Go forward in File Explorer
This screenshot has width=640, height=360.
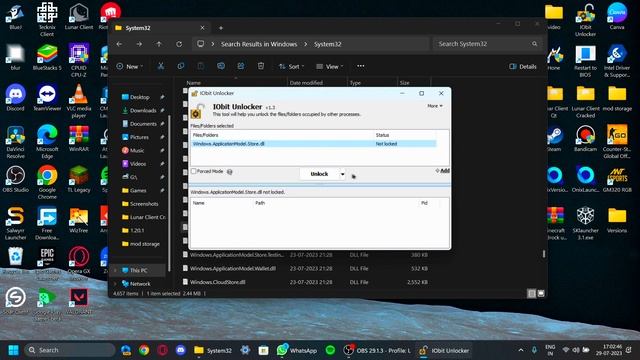pyautogui.click(x=139, y=44)
